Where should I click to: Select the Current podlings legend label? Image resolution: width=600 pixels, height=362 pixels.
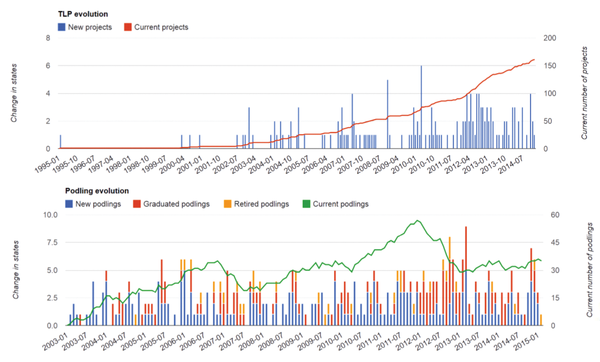coord(341,204)
